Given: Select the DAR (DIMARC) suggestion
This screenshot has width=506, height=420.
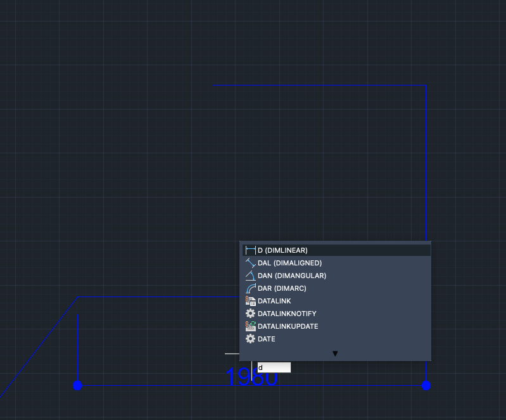Looking at the screenshot, I should [282, 288].
